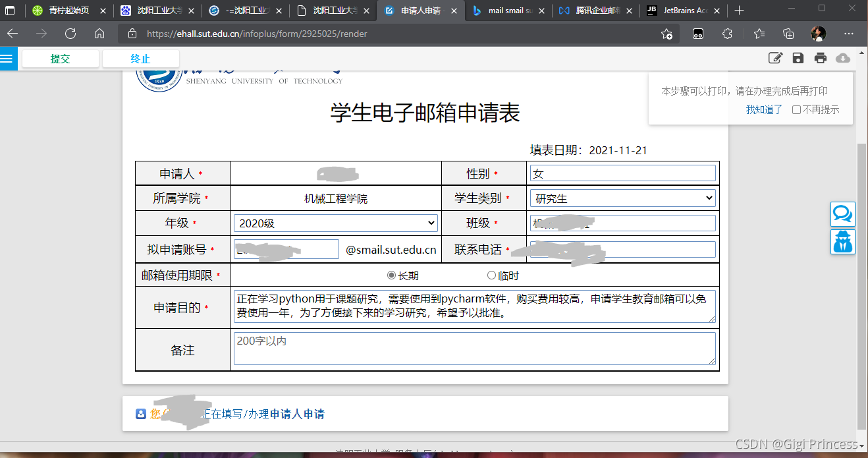
Task: Switch to the 腾讯企业邮 tab
Action: click(x=596, y=11)
